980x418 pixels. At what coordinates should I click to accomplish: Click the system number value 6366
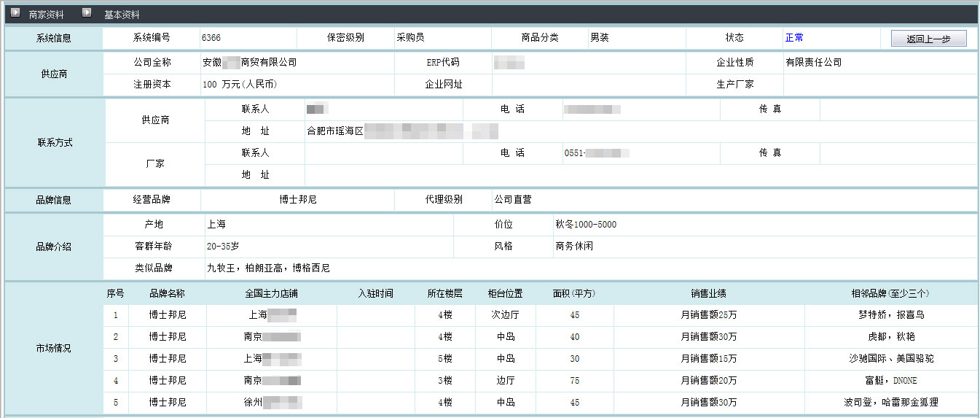click(211, 38)
